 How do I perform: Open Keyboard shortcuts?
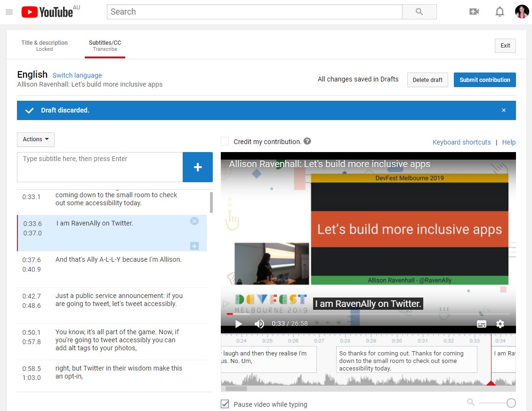(x=461, y=142)
